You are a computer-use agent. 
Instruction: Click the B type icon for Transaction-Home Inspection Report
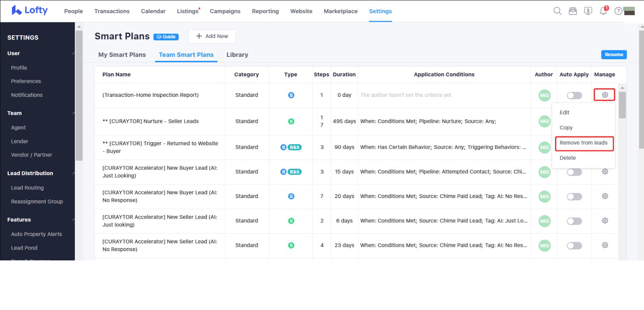coord(291,95)
